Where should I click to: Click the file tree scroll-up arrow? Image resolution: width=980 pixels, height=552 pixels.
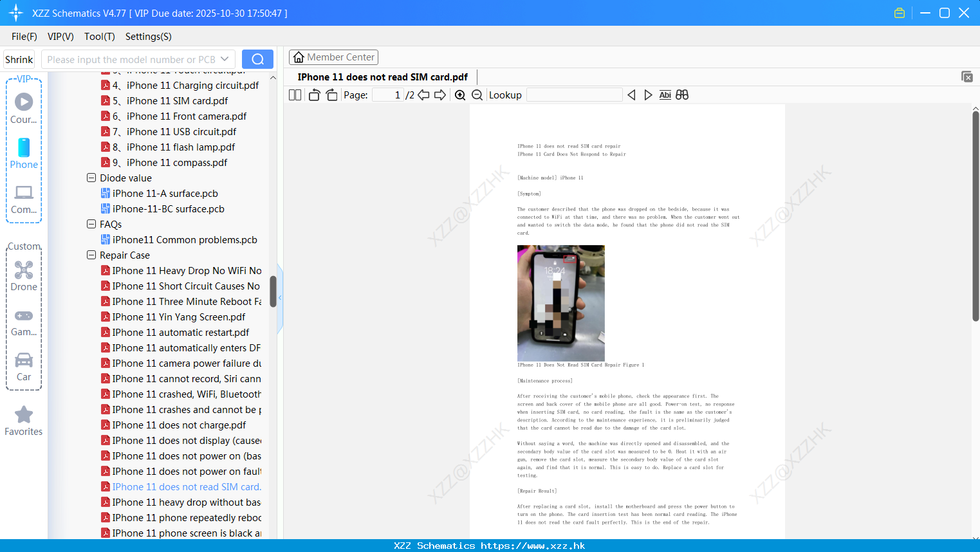pyautogui.click(x=273, y=78)
